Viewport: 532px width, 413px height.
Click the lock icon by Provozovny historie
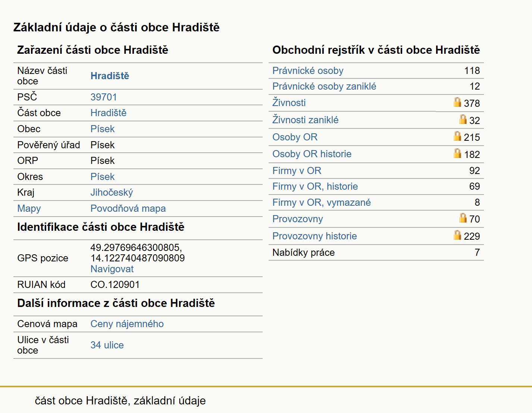tap(457, 235)
